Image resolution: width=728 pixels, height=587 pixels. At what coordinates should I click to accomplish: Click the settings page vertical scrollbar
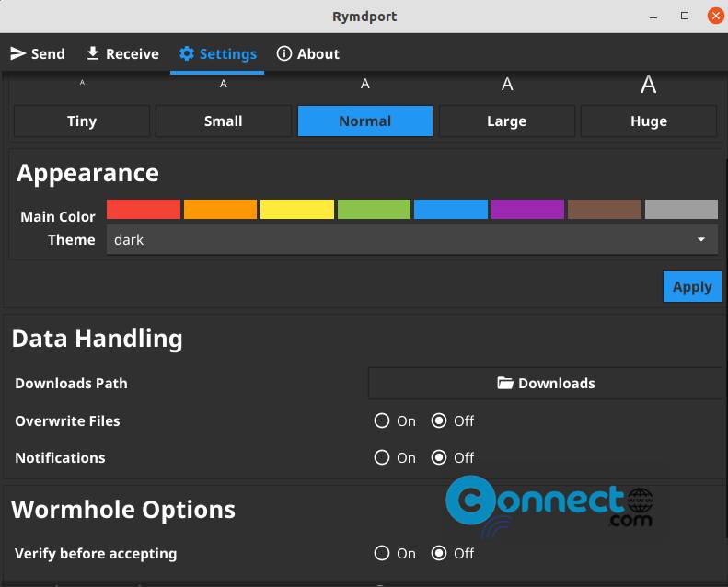725,348
